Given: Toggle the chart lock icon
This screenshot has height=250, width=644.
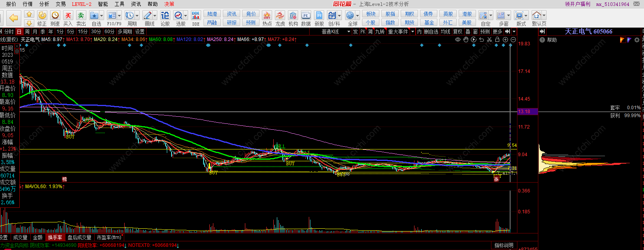Looking at the screenshot, I should (x=497, y=39).
